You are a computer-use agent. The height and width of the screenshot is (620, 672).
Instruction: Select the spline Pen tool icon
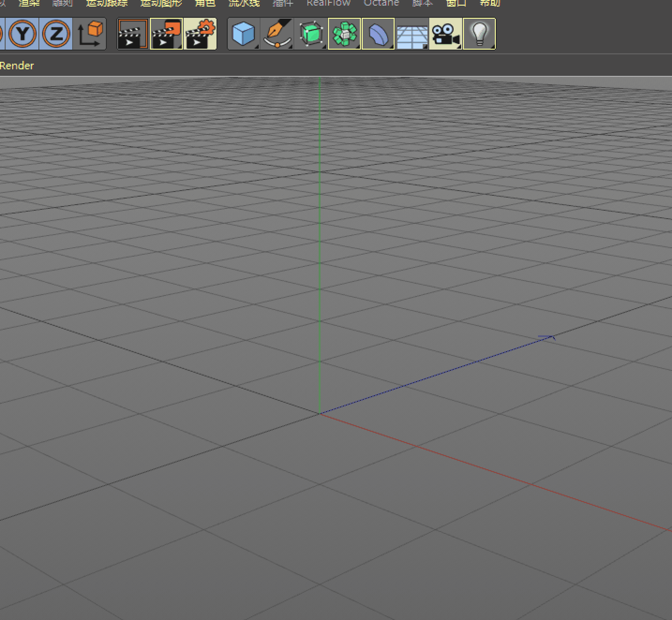coord(277,34)
